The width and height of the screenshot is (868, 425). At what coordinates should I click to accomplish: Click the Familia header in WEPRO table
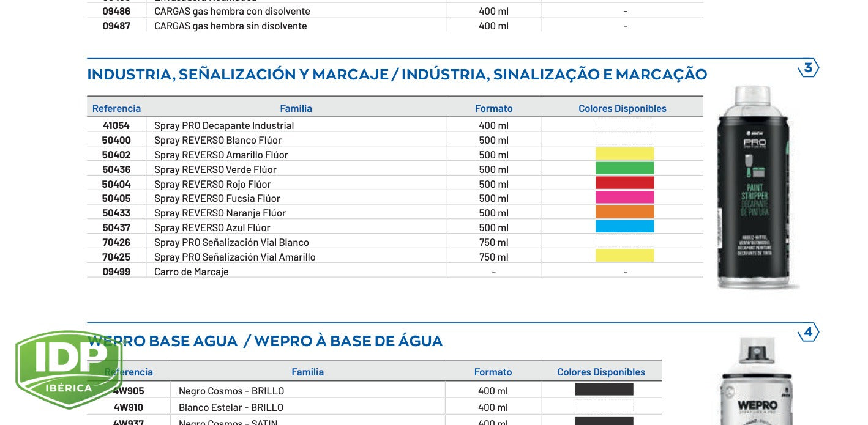pos(307,372)
